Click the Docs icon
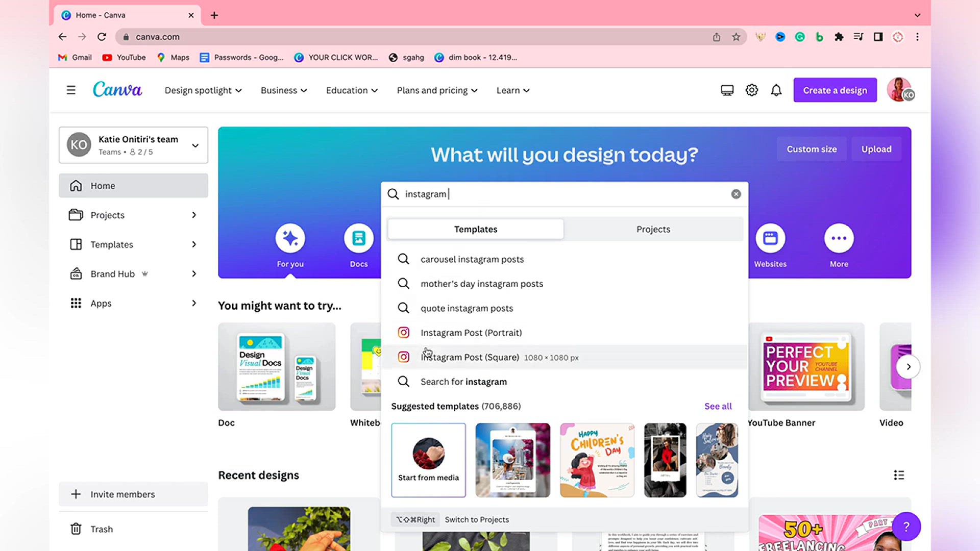Screen dimensions: 980x551 click(x=359, y=238)
